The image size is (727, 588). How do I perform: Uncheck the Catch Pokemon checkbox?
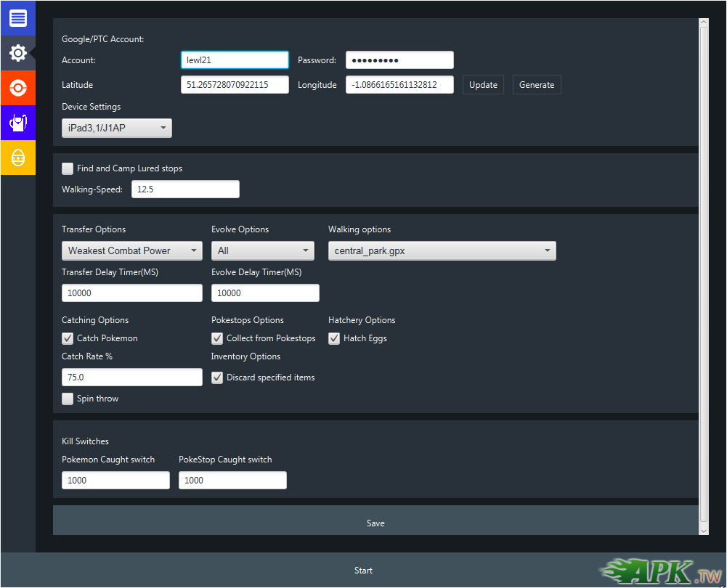pos(68,338)
